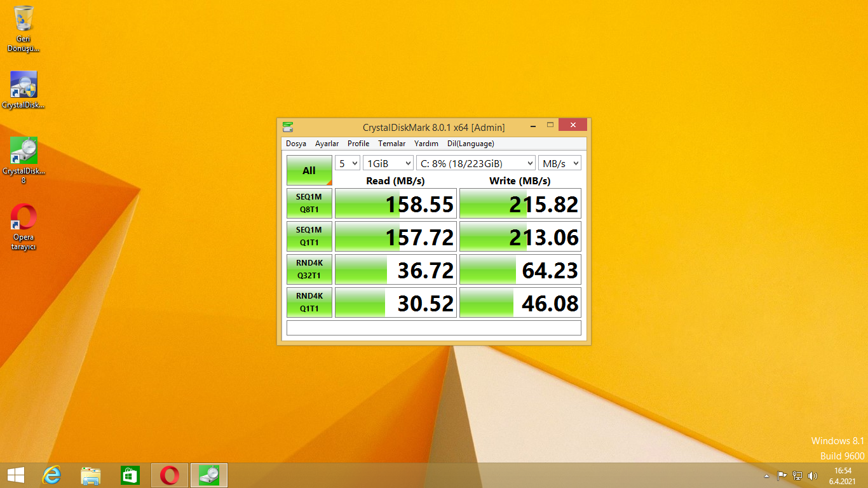Screen dimensions: 868x488
Task: Run the RND4K Q32T1 test
Action: [x=309, y=269]
